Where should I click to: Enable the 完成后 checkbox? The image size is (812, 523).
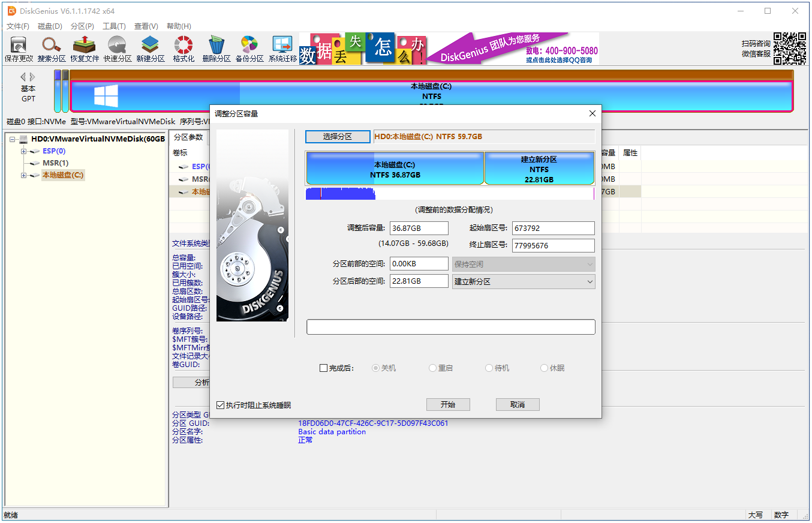click(323, 368)
